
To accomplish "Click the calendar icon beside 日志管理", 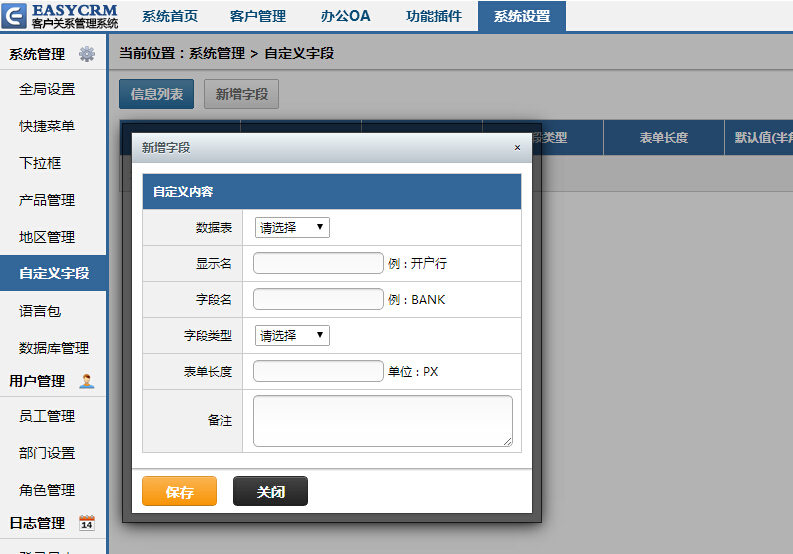I will [87, 523].
